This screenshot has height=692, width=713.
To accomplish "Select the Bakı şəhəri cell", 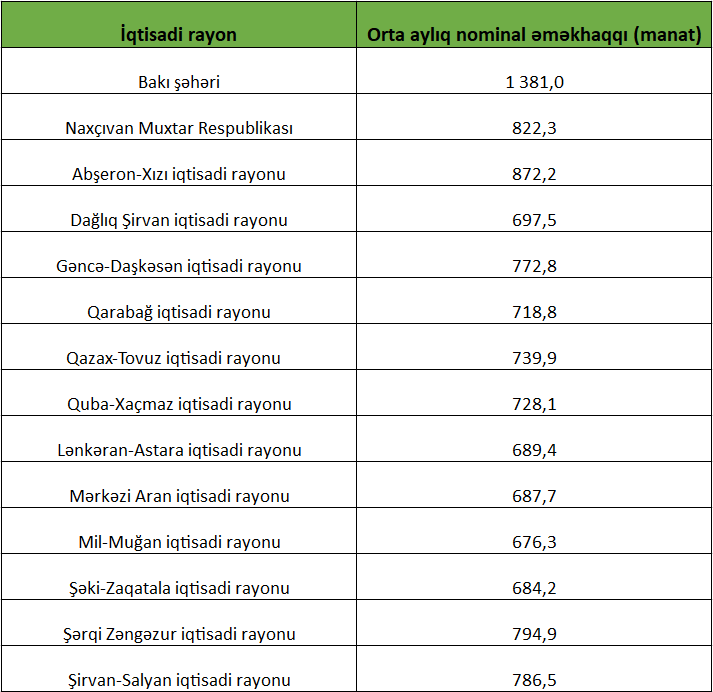I will coord(178,82).
